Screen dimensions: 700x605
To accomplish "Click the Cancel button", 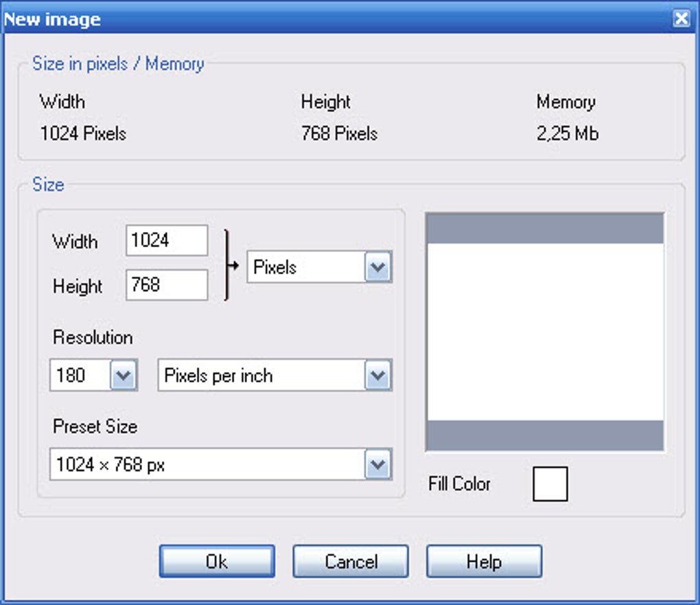I will 351,561.
